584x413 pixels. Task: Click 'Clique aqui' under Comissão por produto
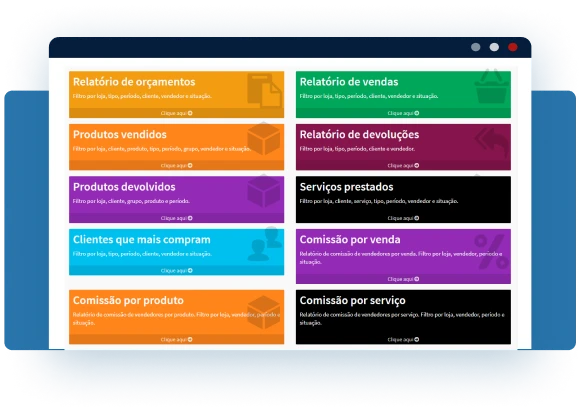(177, 340)
